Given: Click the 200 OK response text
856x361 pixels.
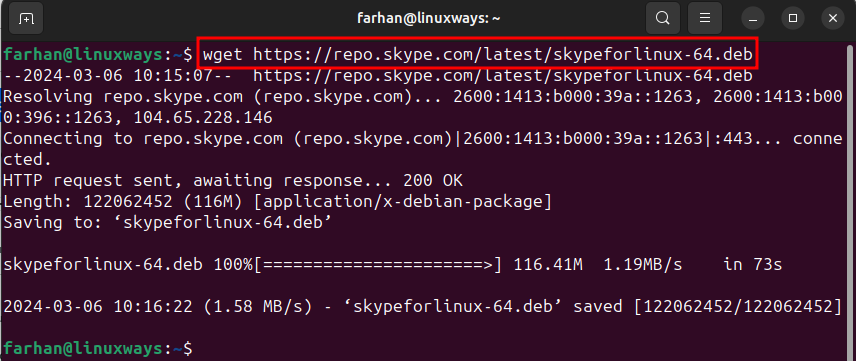Looking at the screenshot, I should 433,181.
